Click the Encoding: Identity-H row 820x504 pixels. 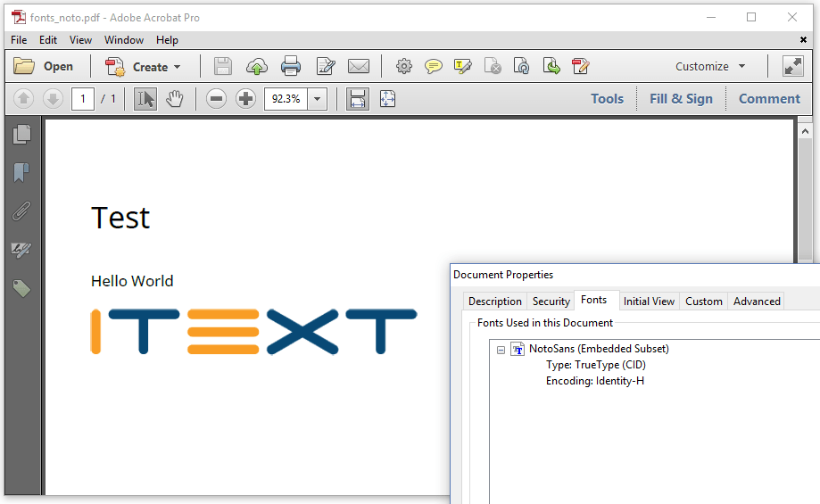tap(594, 381)
